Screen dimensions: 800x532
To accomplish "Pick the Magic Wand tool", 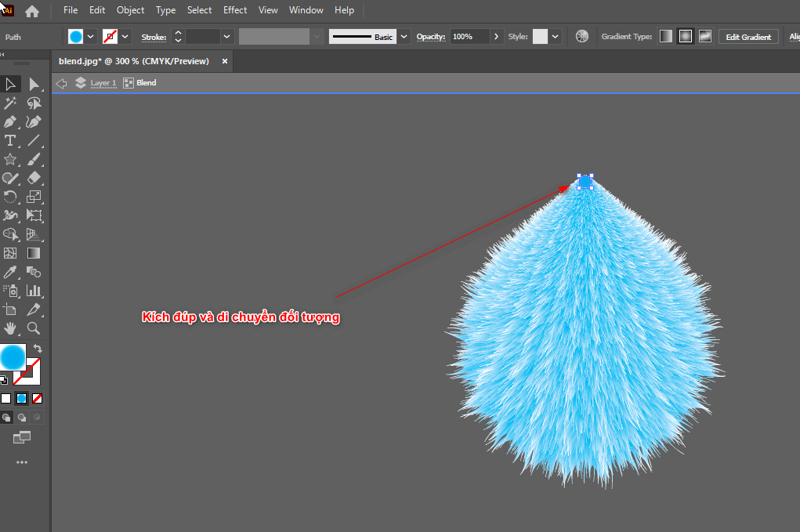I will point(10,103).
